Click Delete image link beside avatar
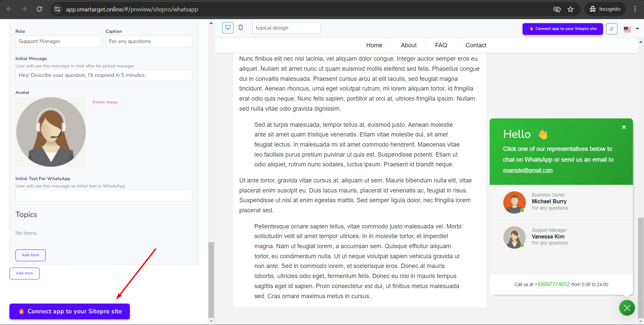Screen dimensions: 644x325 click(105, 102)
